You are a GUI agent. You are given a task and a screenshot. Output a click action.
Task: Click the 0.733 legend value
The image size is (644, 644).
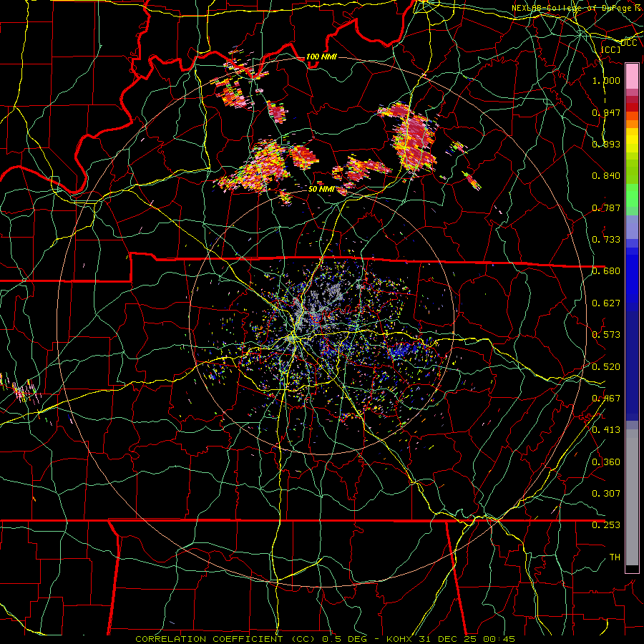point(606,240)
